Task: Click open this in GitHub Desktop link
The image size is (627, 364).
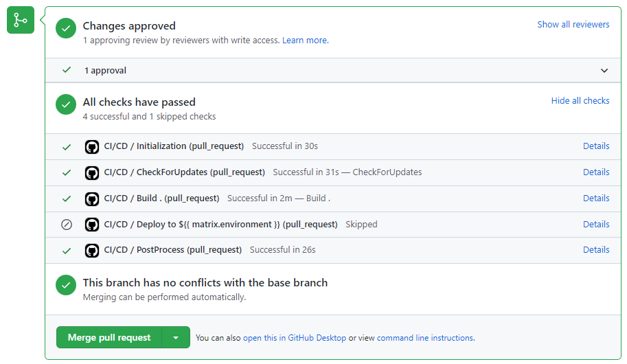Action: pyautogui.click(x=295, y=338)
